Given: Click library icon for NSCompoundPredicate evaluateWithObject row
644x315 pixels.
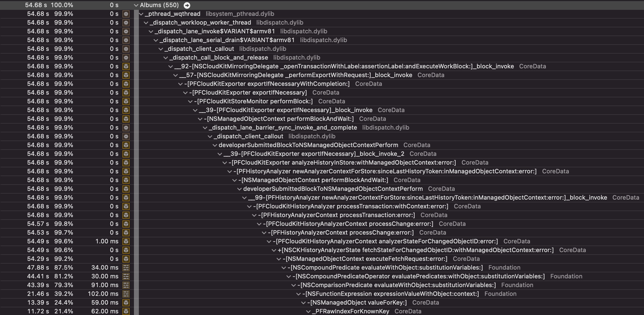Looking at the screenshot, I should click(126, 268).
